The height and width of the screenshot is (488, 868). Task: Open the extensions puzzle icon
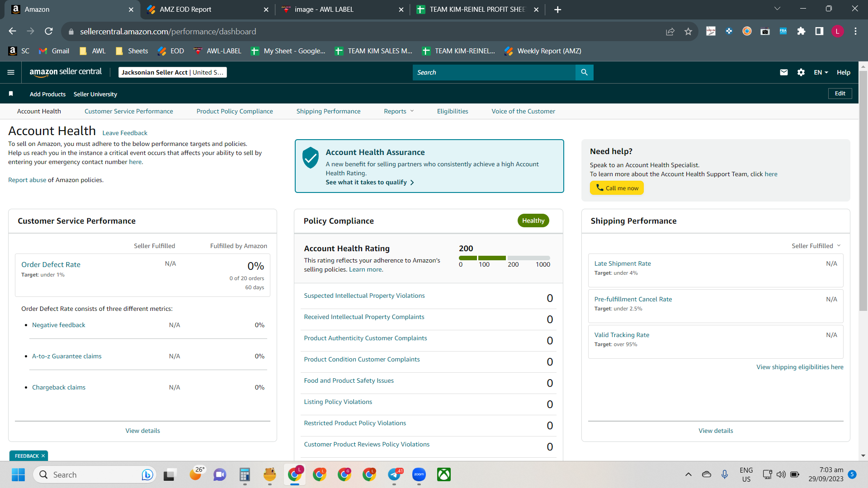pyautogui.click(x=801, y=31)
